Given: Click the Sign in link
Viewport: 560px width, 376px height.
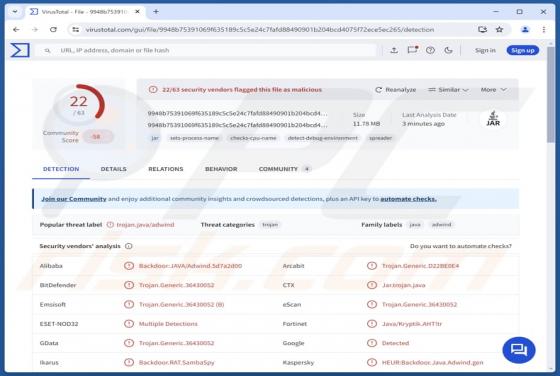Looking at the screenshot, I should click(x=485, y=50).
